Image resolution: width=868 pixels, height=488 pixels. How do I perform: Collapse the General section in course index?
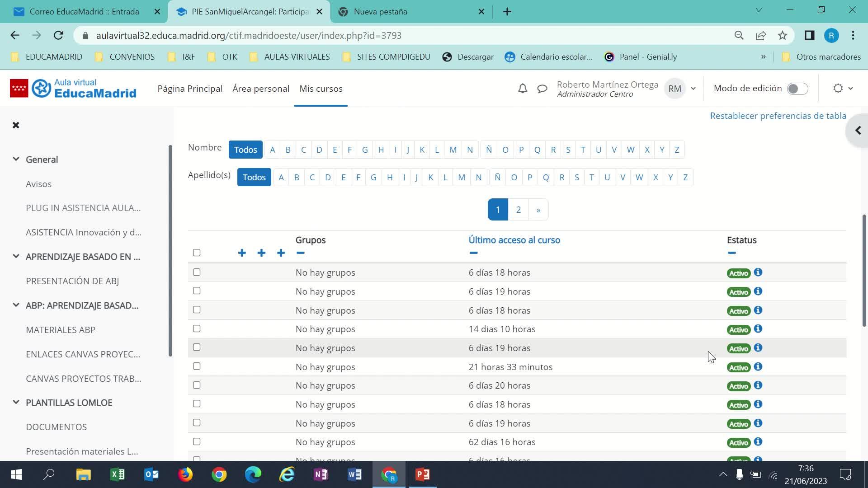click(16, 159)
